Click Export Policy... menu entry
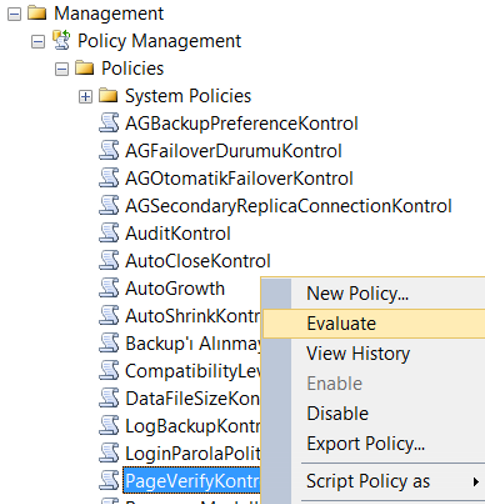 point(366,444)
